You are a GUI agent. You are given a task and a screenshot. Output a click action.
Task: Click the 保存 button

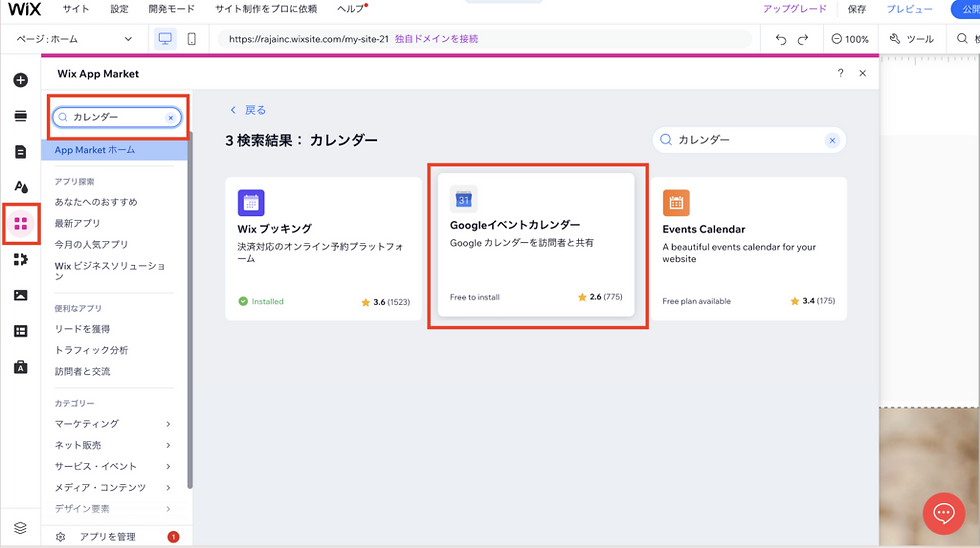[857, 9]
